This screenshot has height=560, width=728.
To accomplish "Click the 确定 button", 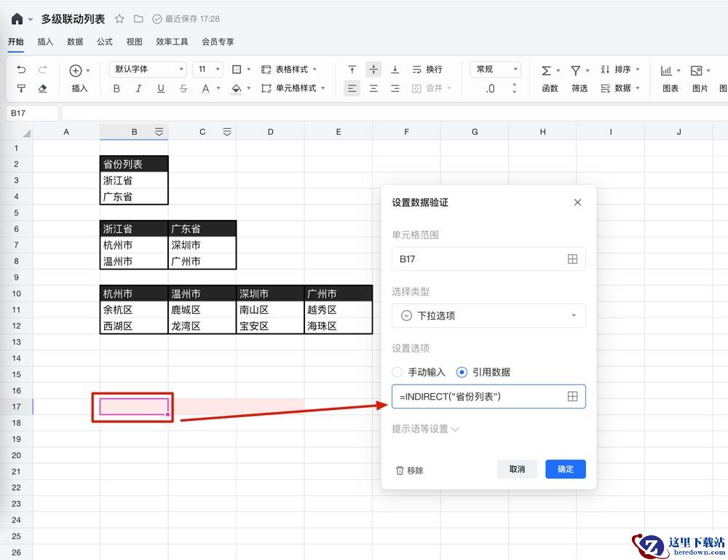I will (x=565, y=469).
